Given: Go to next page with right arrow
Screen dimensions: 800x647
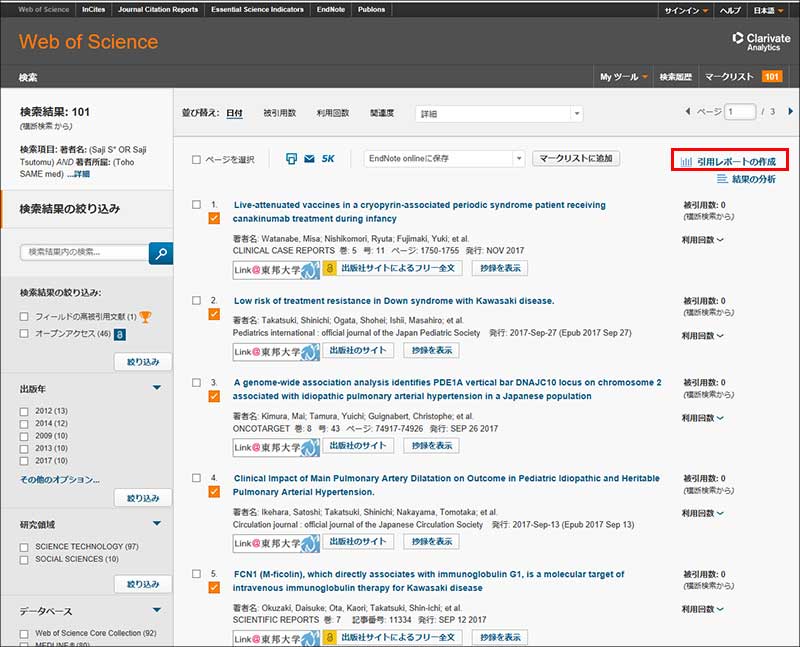Looking at the screenshot, I should [x=790, y=111].
